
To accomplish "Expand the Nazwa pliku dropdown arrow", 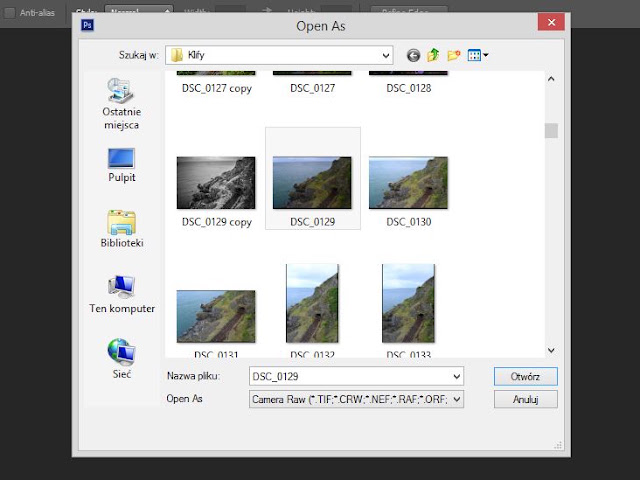I will tap(457, 376).
